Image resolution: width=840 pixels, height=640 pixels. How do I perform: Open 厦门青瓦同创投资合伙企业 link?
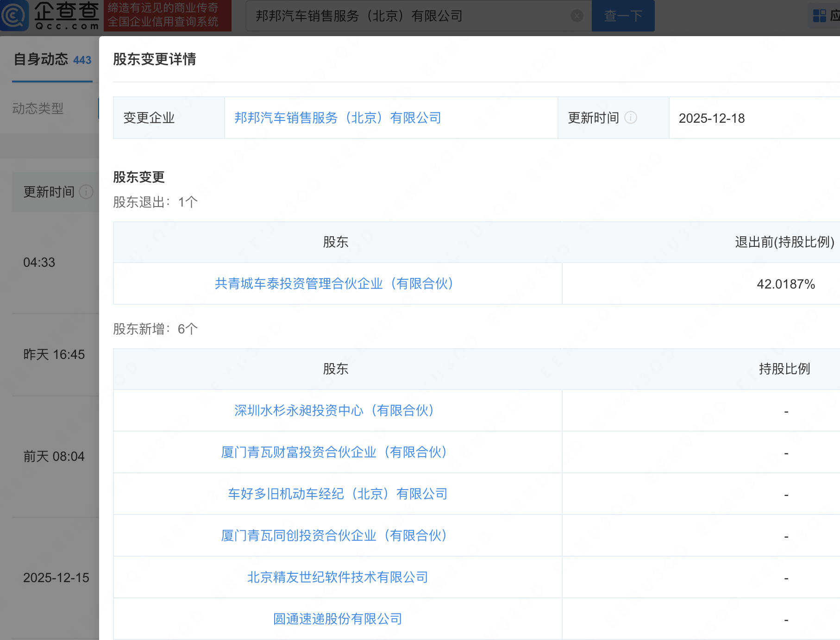[x=334, y=536]
